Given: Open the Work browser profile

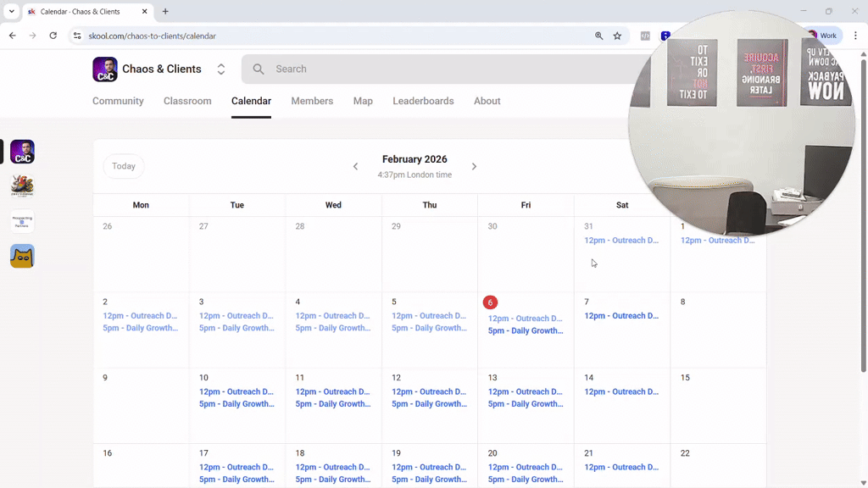Looking at the screenshot, I should tap(823, 35).
